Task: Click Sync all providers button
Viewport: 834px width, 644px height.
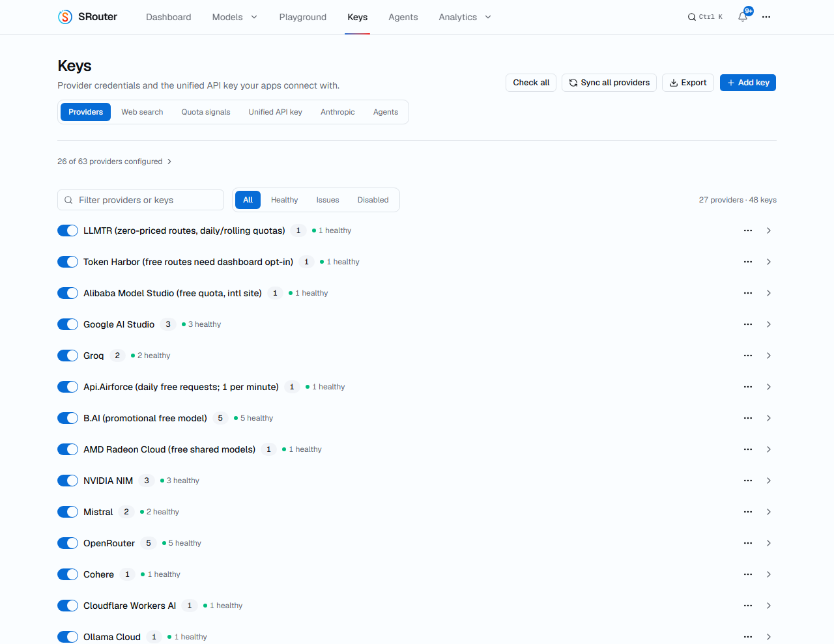Action: (x=609, y=83)
